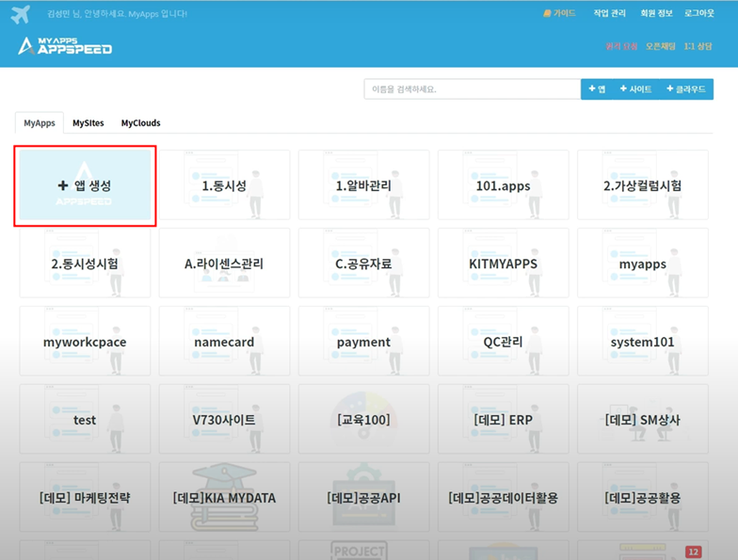Open 오픈채팅 link
The width and height of the screenshot is (738, 560).
pyautogui.click(x=661, y=46)
